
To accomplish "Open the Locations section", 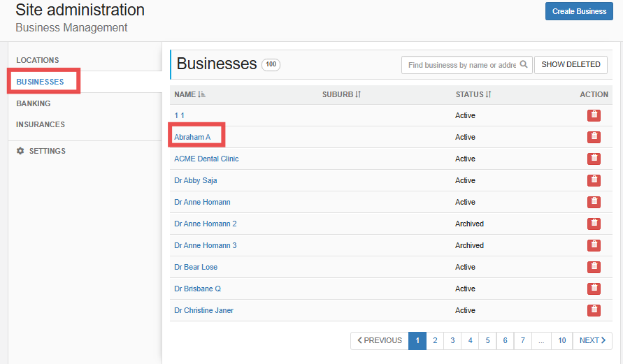I will pos(37,60).
